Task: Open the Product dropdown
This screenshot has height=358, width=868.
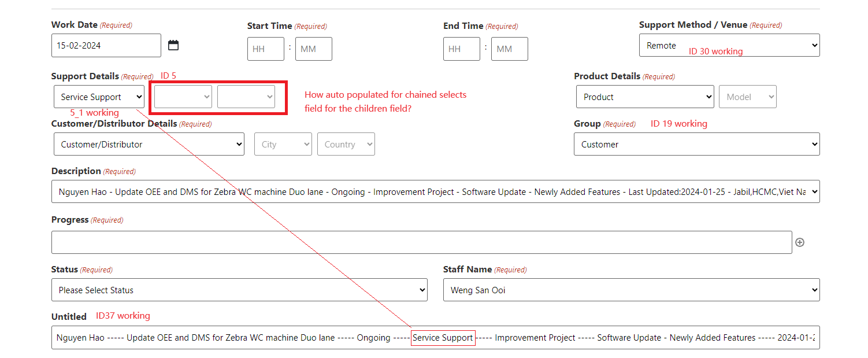Action: tap(645, 97)
